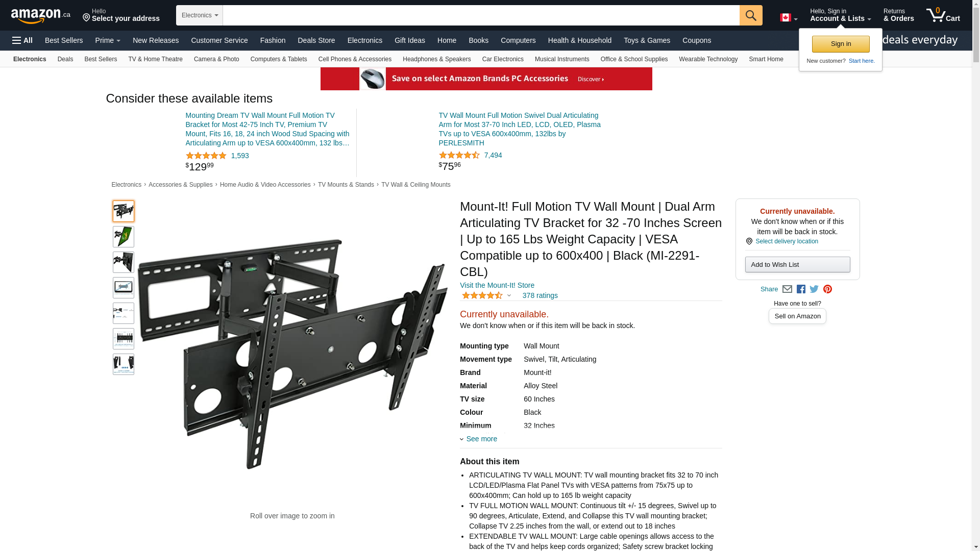Visit the Mount-It! Store link
The image size is (980, 551).
[x=497, y=285]
